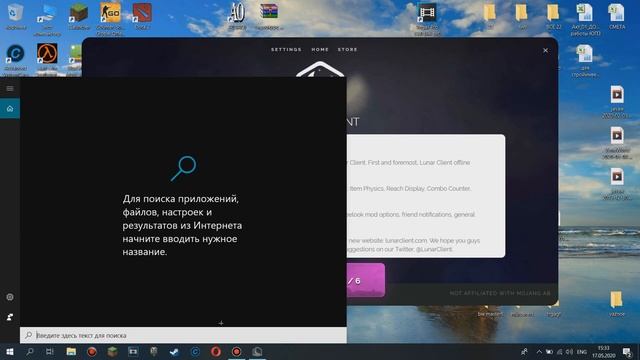640x360 pixels.
Task: Focus the taskbar search text field
Action: point(183,335)
